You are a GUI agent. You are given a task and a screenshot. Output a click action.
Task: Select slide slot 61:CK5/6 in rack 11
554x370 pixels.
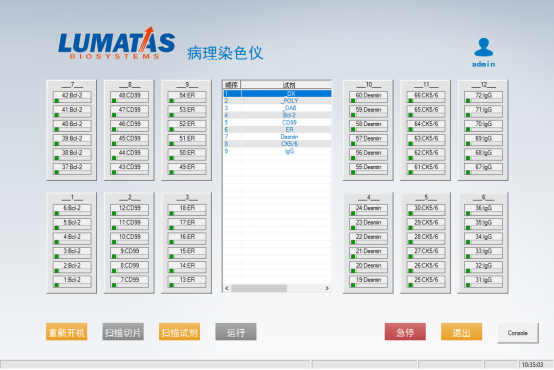pyautogui.click(x=426, y=168)
